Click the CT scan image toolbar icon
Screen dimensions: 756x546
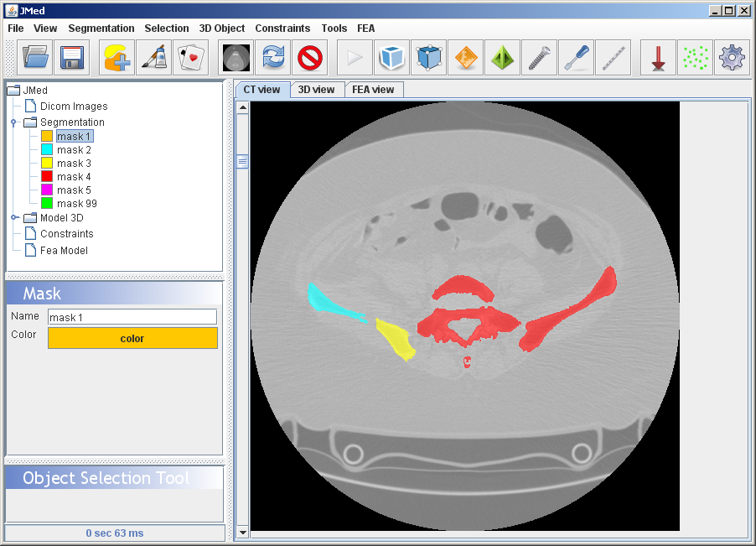pos(236,58)
